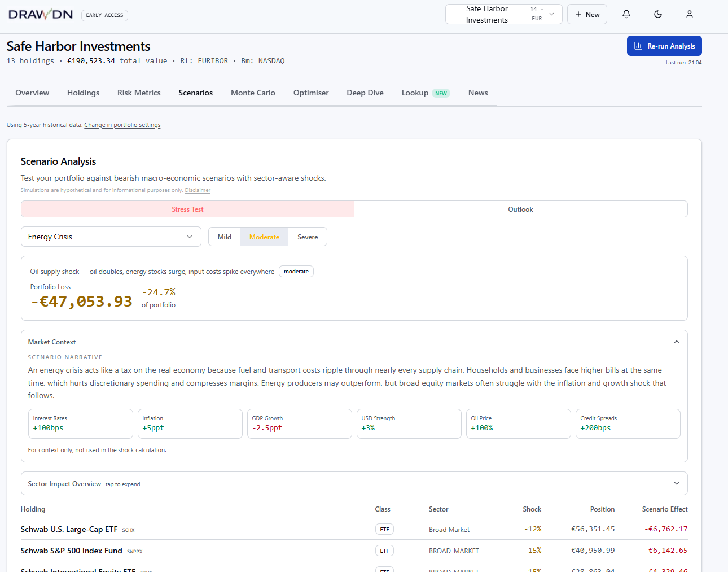Click the -€6,762.17 scenario effect
This screenshot has height=572, width=728.
[666, 529]
